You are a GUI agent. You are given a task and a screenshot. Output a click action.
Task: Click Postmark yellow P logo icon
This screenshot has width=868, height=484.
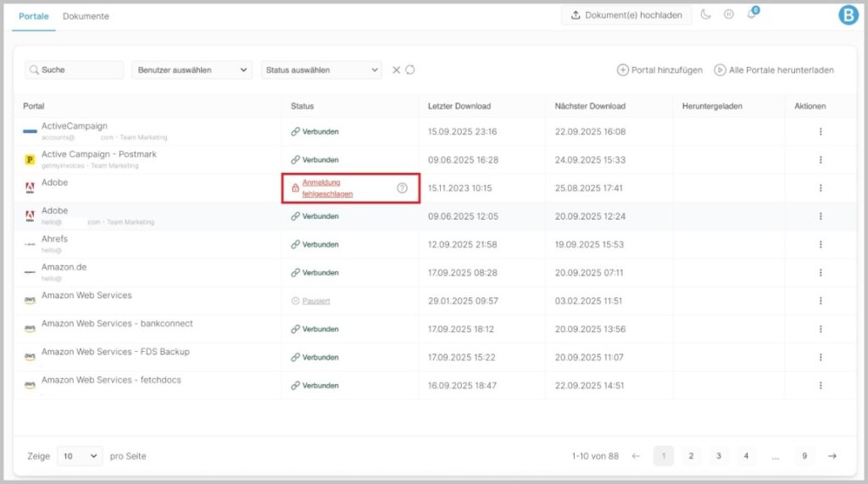[x=30, y=160]
